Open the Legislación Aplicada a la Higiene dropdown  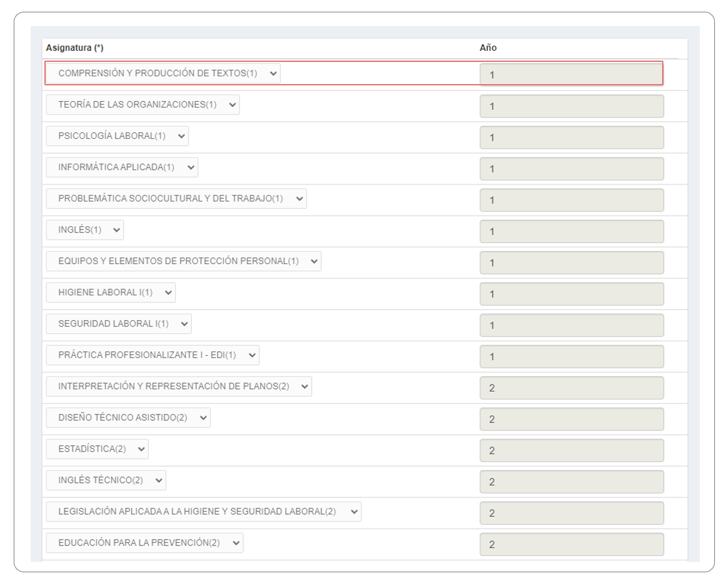[x=204, y=512]
